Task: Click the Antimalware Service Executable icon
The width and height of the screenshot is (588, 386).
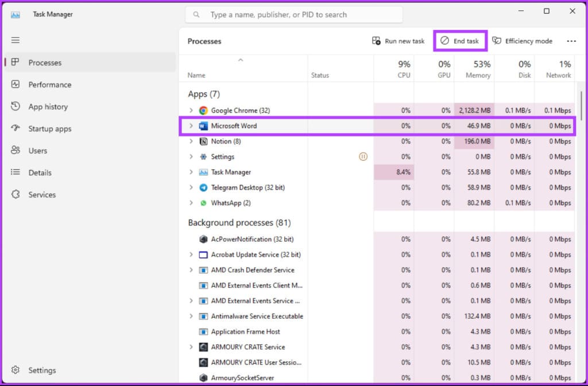Action: 203,316
